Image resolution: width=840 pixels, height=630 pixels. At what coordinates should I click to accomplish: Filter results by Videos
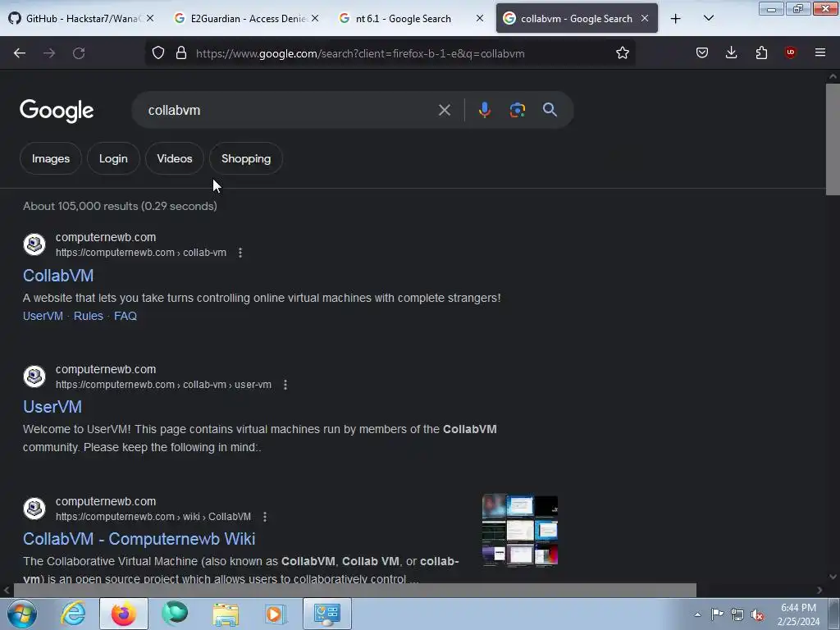(x=175, y=158)
